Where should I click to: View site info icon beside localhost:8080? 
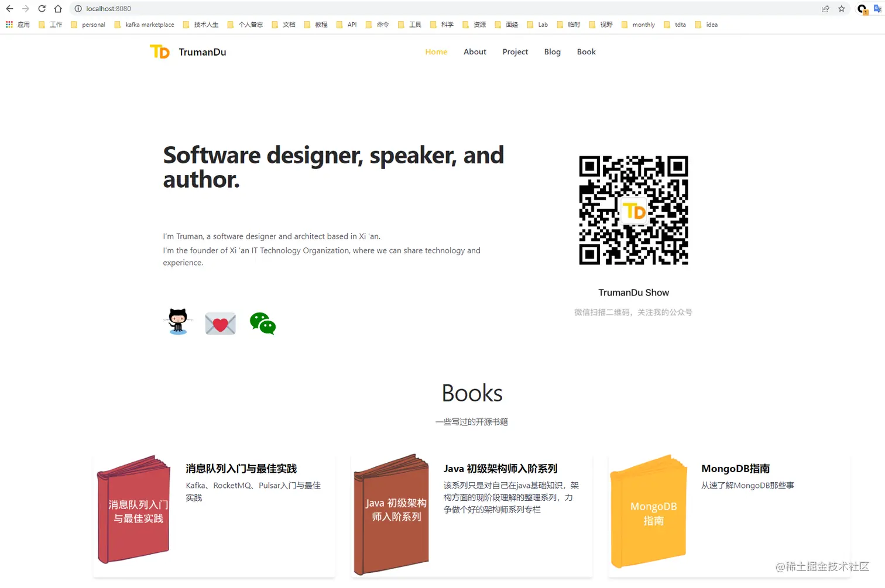tap(78, 9)
